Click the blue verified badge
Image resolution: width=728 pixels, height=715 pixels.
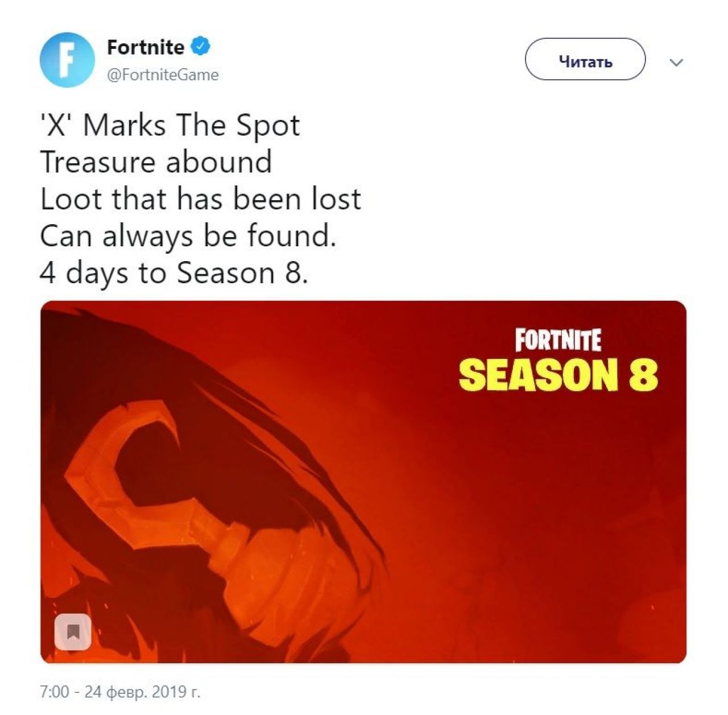click(x=200, y=47)
